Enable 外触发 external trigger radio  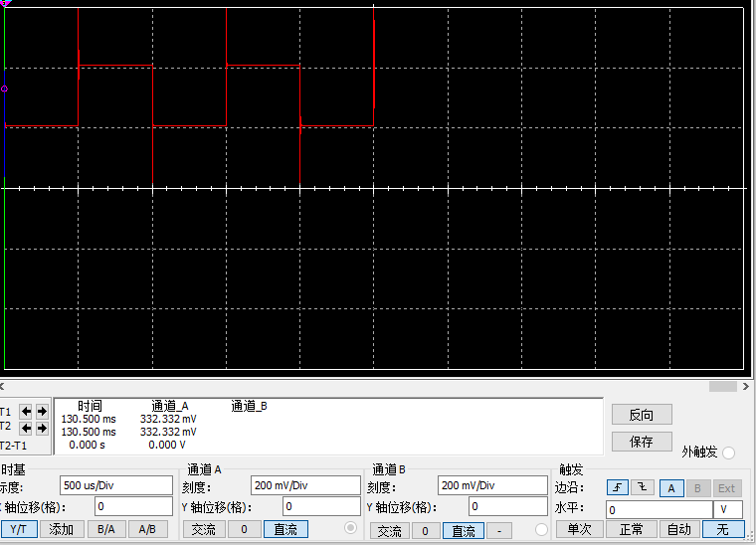pos(729,453)
